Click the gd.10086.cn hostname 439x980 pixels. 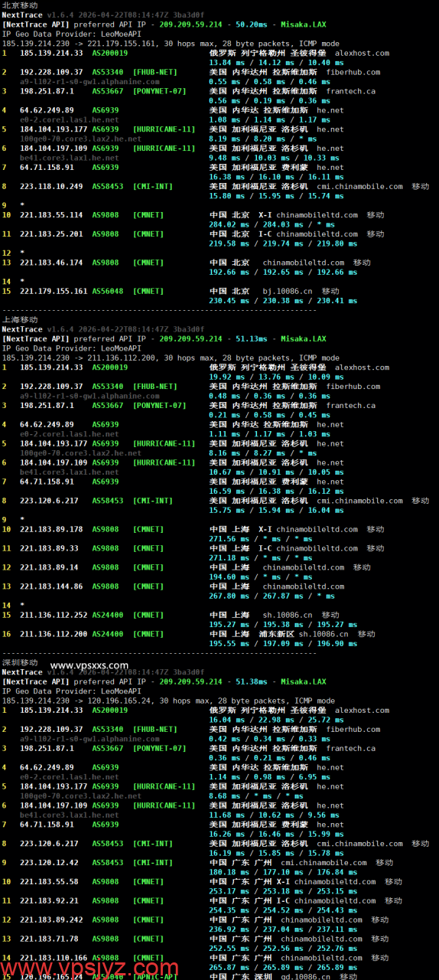(x=307, y=976)
